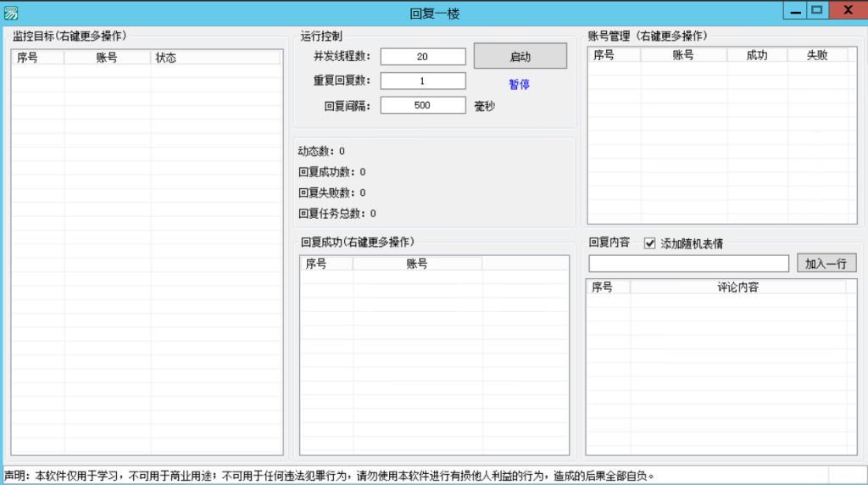Click 失败 column header in account management
The height and width of the screenshot is (485, 868).
(817, 55)
